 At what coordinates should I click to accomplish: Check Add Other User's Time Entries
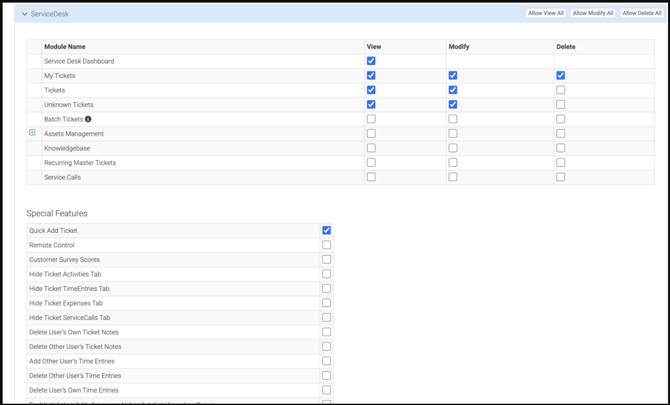coord(326,361)
